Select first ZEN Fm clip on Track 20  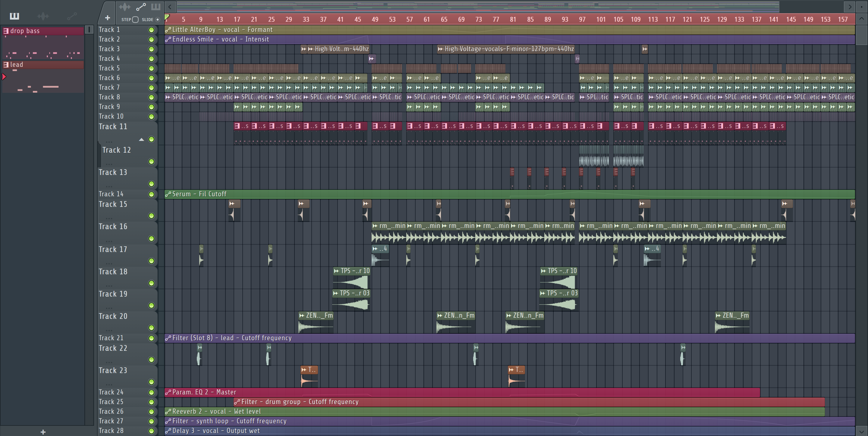[x=316, y=322]
